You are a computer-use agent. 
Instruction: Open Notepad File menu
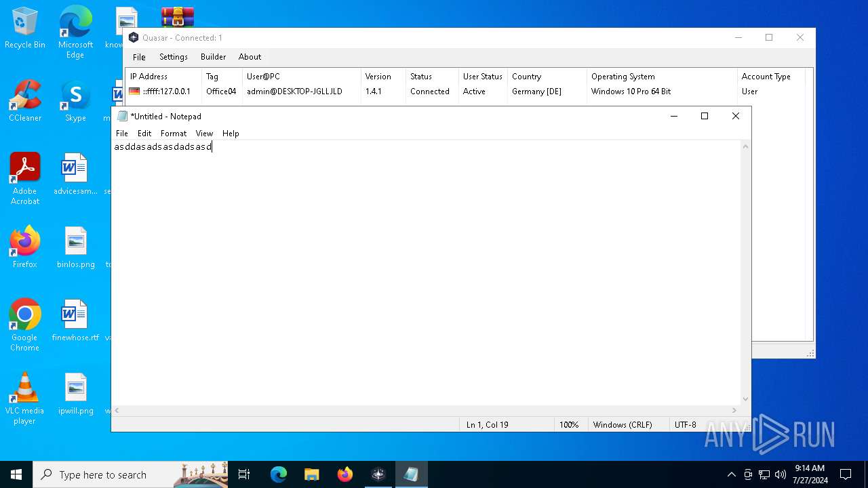(x=122, y=134)
